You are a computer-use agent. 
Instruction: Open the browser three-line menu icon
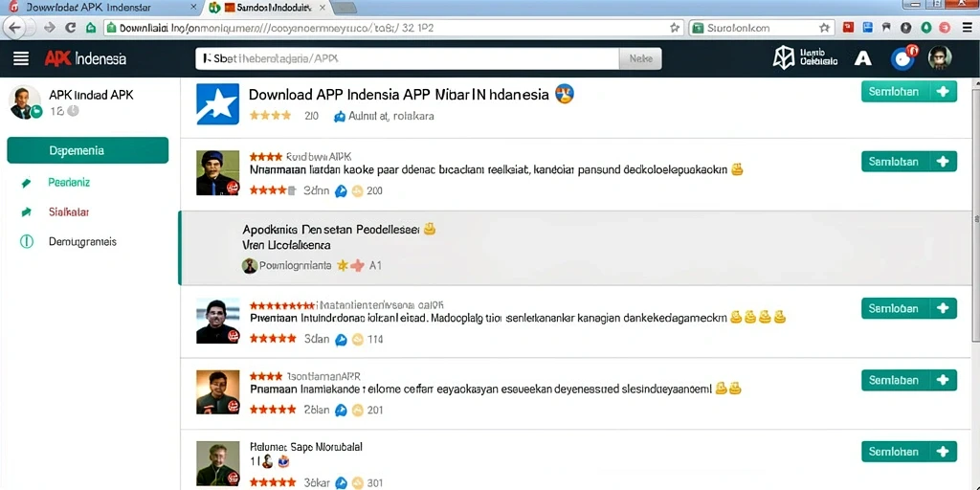tap(967, 28)
